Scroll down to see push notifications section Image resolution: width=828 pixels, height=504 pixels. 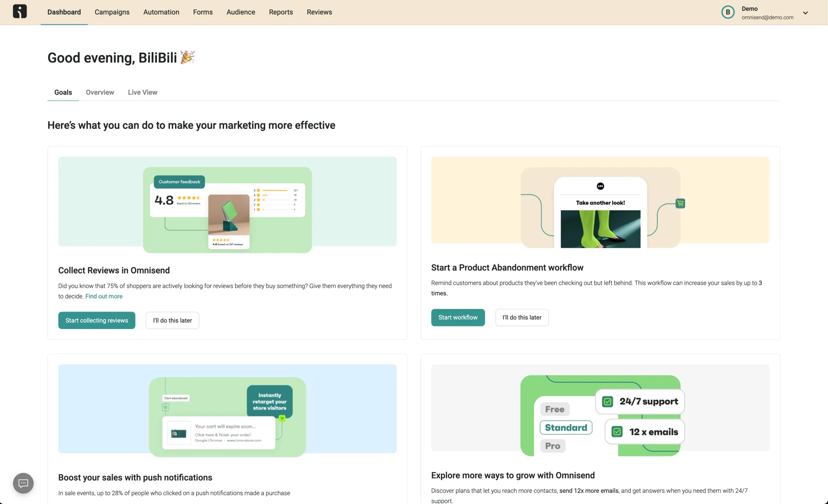tap(134, 478)
